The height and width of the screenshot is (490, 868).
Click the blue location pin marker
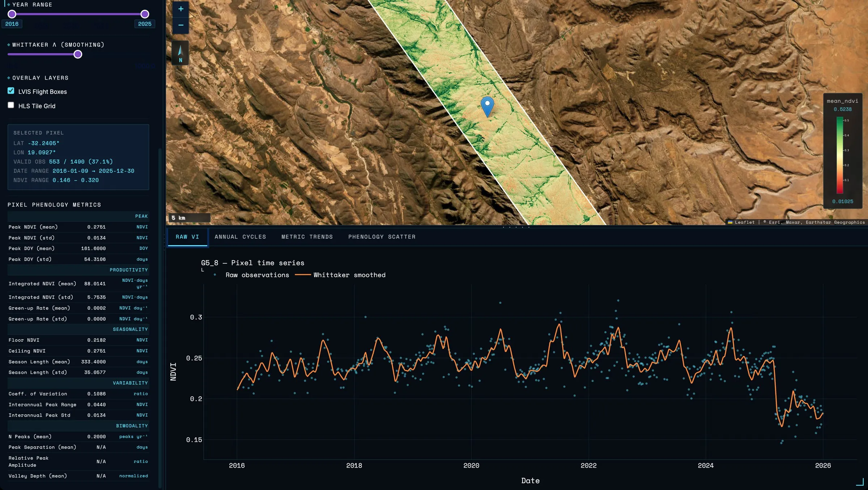(487, 106)
